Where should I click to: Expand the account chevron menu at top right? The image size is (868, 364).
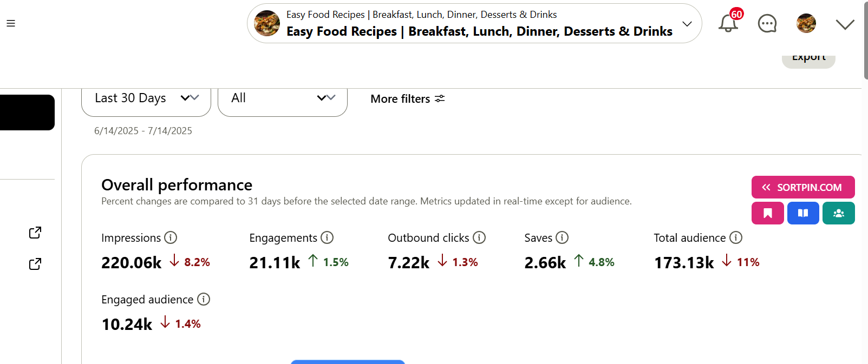[x=845, y=24]
